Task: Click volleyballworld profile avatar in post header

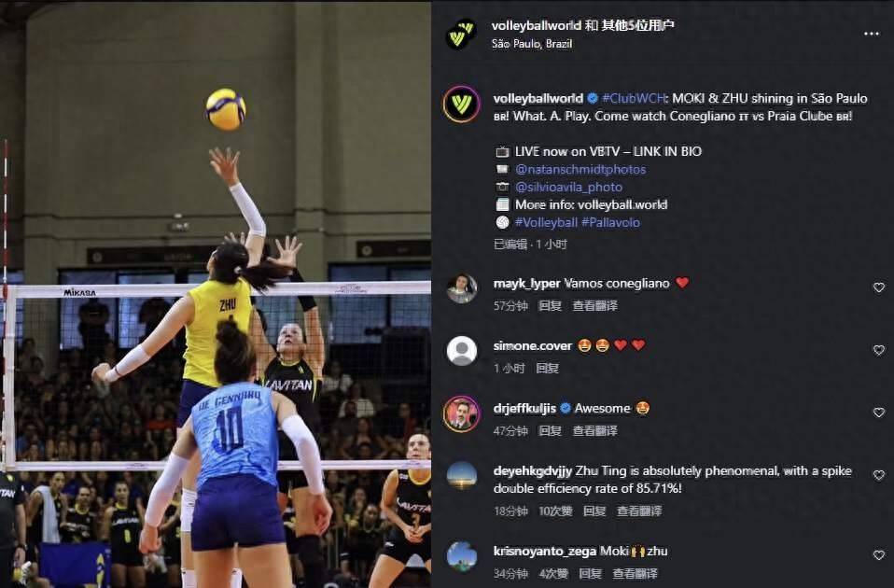Action: pos(461,35)
